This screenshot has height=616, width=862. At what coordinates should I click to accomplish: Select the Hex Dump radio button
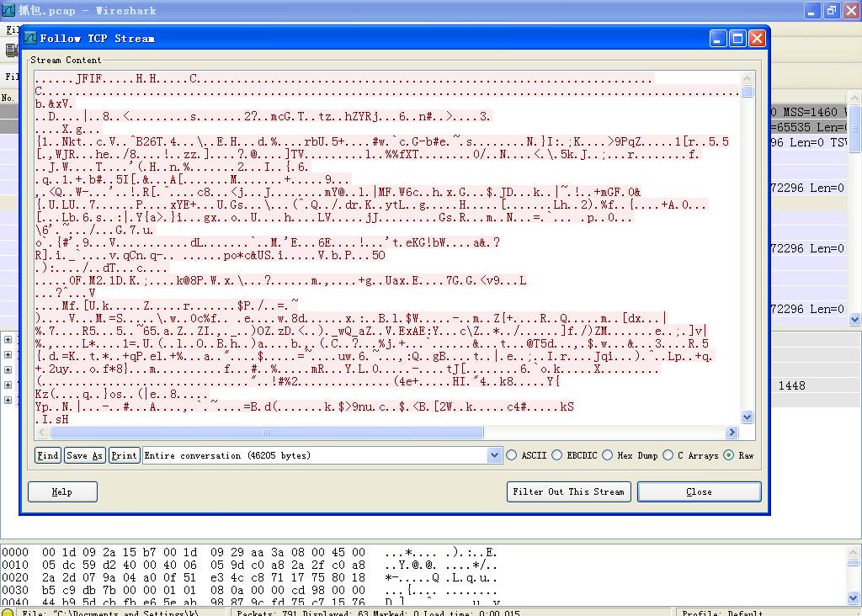pyautogui.click(x=608, y=455)
